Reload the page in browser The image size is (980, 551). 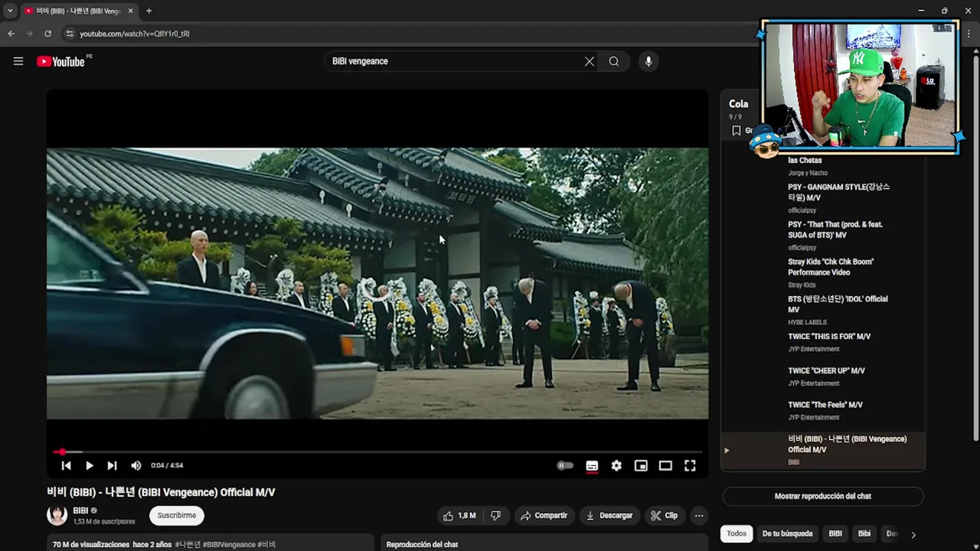[x=47, y=34]
